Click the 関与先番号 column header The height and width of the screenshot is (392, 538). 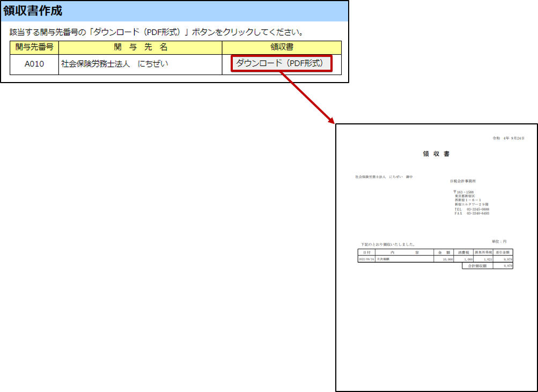[x=34, y=47]
